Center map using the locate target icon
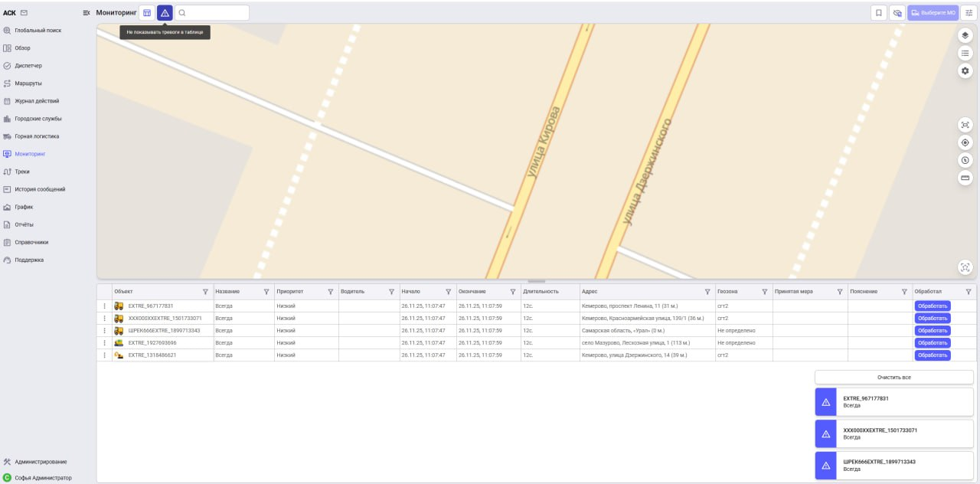Screen dimensions: 980x484 tap(965, 142)
